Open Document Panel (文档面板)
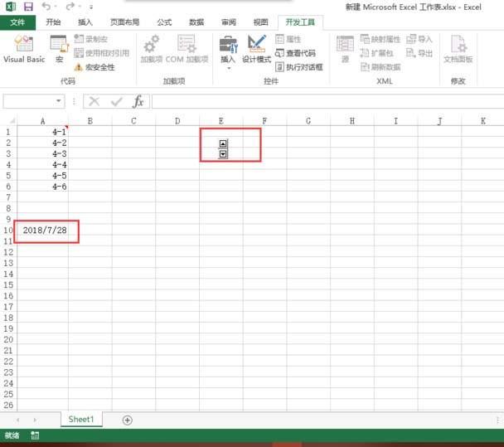Image resolution: width=504 pixels, height=447 pixels. pyautogui.click(x=458, y=49)
